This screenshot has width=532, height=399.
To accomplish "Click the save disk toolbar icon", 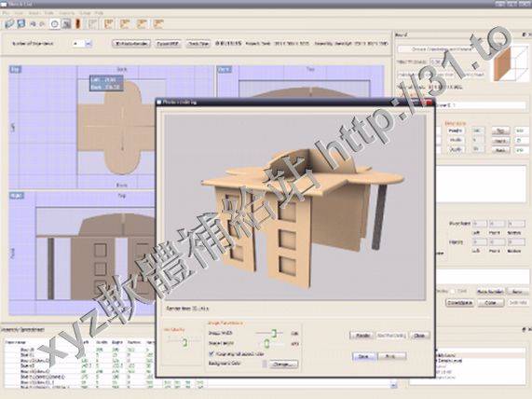I will click(21, 23).
